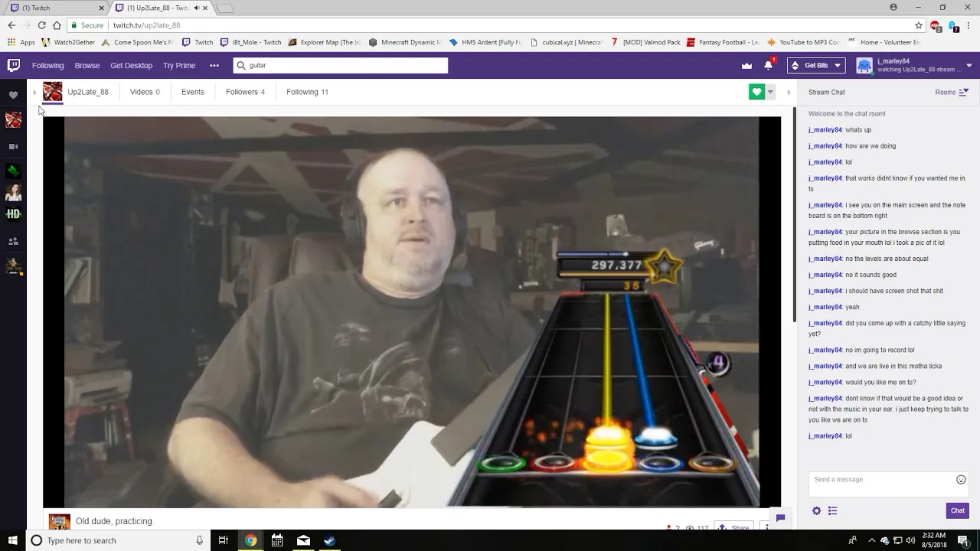Click the followed channels heart sidebar icon

[x=13, y=95]
